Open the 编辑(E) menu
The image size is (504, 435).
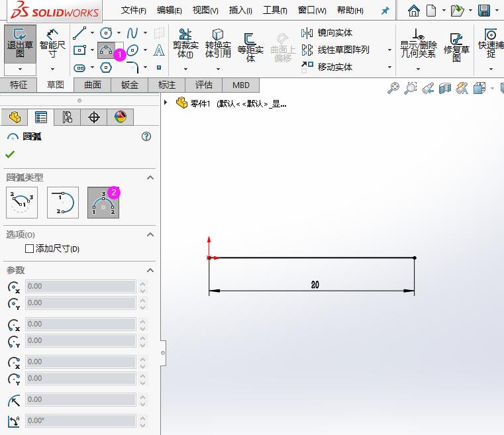(x=170, y=11)
